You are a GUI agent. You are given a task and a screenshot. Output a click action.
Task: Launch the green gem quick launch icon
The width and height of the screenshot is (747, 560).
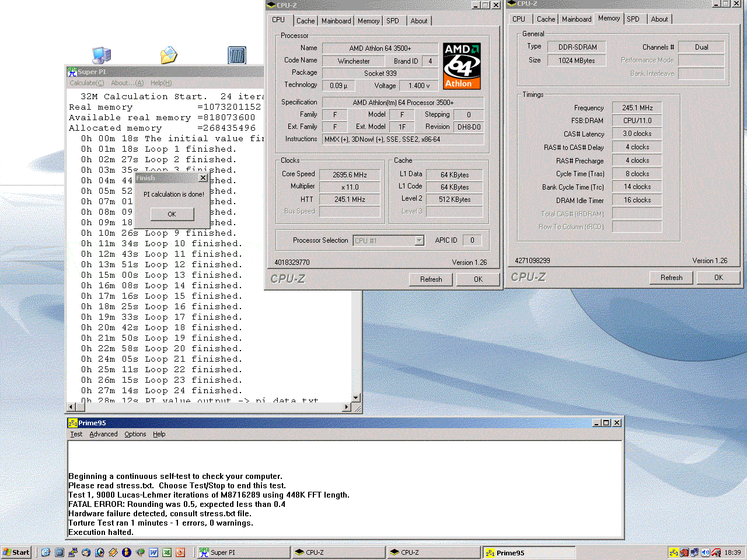point(140,552)
